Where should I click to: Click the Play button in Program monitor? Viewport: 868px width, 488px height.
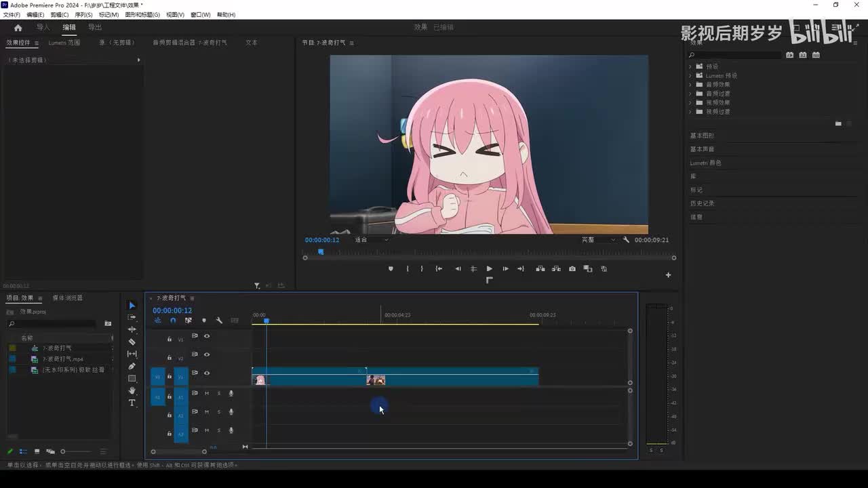(489, 269)
